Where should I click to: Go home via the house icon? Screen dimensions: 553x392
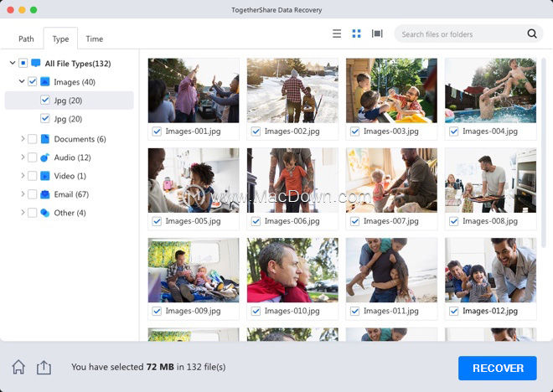coord(18,367)
